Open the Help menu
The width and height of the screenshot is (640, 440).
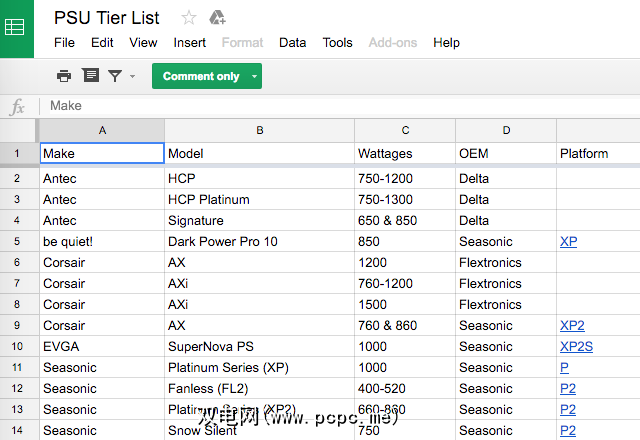[x=446, y=42]
